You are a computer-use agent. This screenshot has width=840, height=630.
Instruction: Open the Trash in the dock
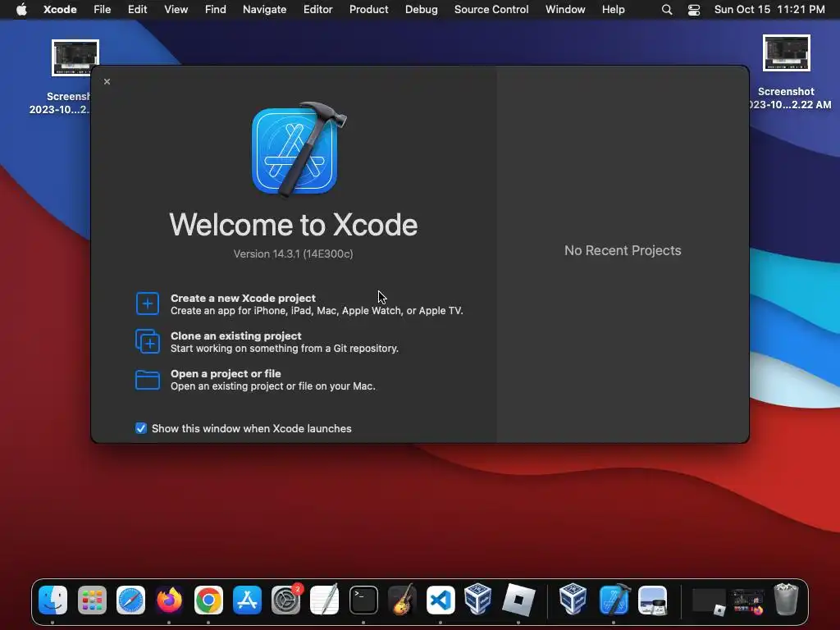tap(786, 599)
